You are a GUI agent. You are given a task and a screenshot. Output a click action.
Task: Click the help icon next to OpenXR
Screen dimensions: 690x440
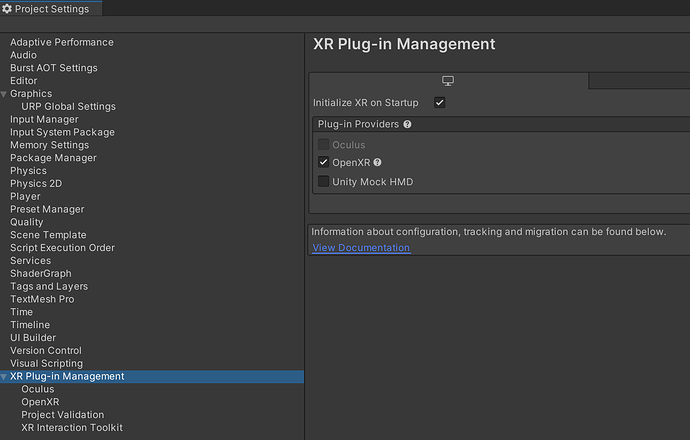(x=377, y=162)
